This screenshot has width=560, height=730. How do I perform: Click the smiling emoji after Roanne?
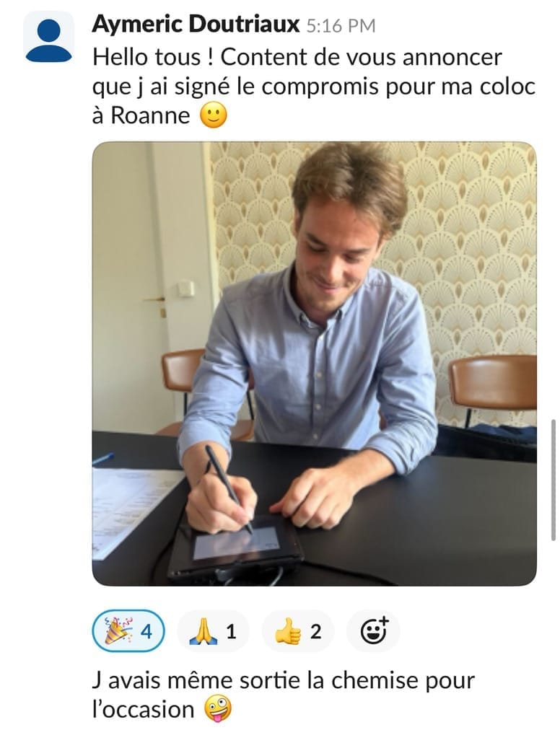(x=214, y=115)
